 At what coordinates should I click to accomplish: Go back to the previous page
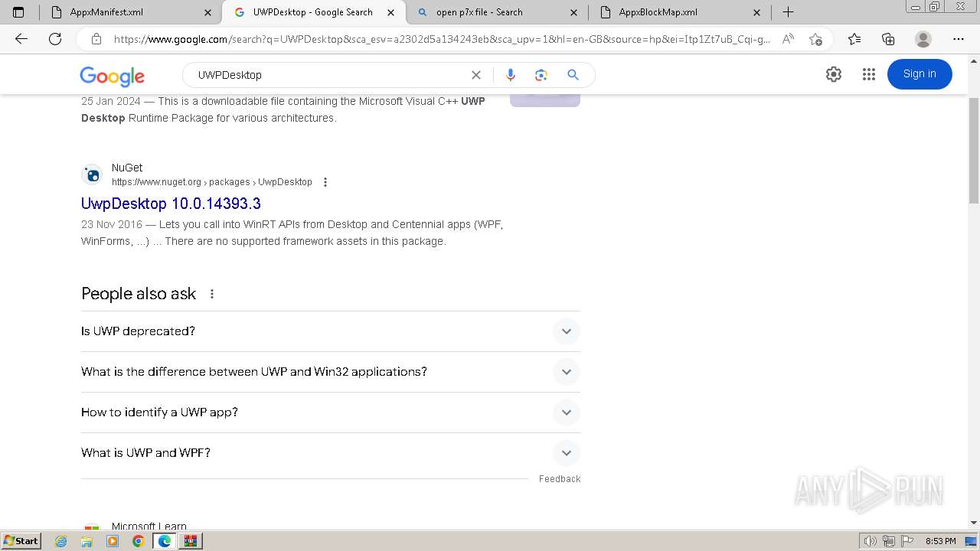pyautogui.click(x=21, y=39)
